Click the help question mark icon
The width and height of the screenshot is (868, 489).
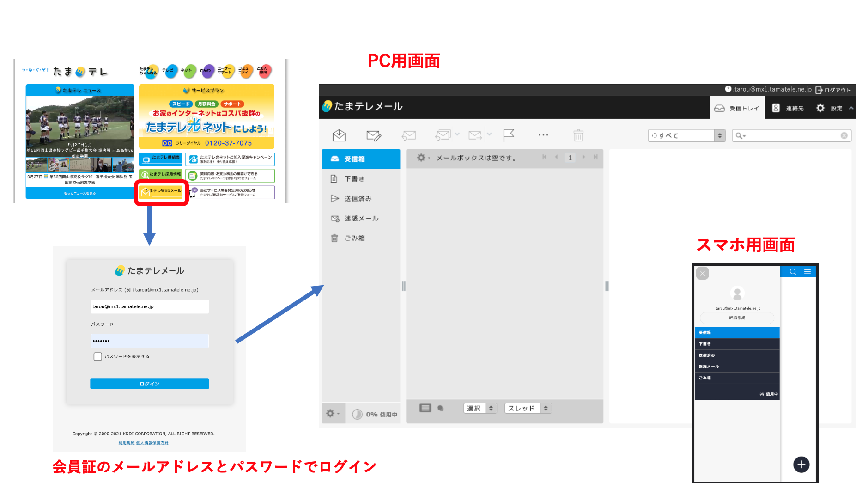click(728, 89)
